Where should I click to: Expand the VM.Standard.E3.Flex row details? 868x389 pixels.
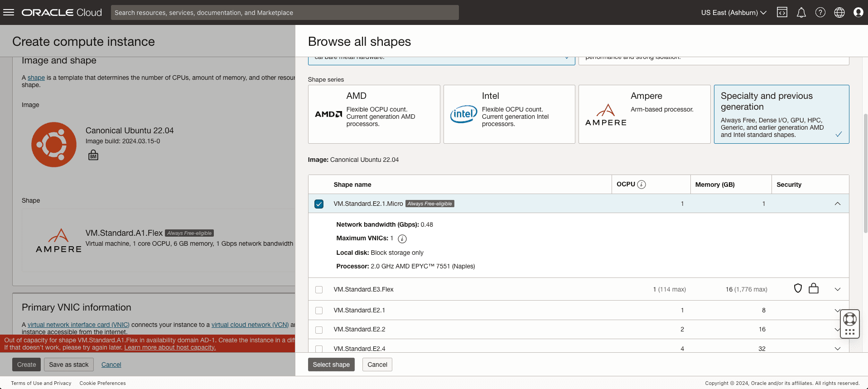pos(837,289)
